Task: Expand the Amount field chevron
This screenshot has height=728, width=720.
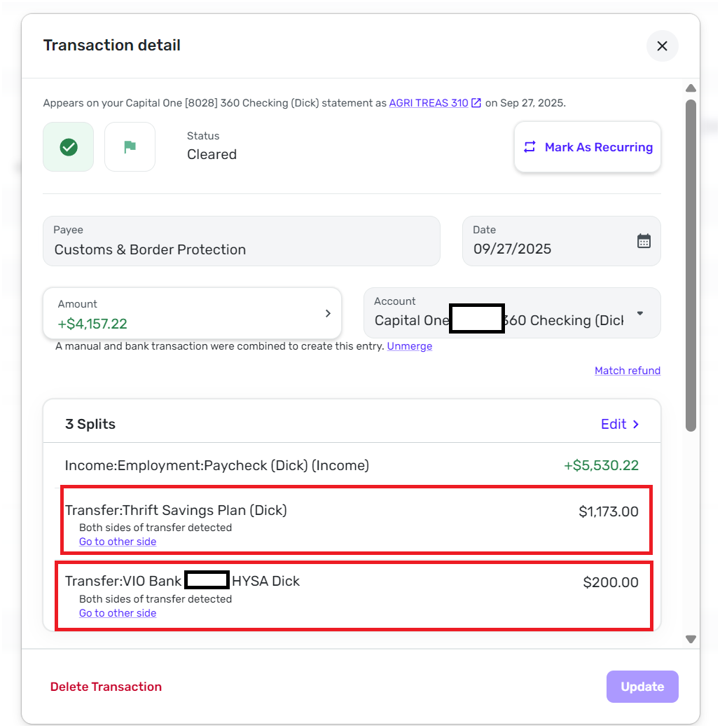Action: click(328, 314)
